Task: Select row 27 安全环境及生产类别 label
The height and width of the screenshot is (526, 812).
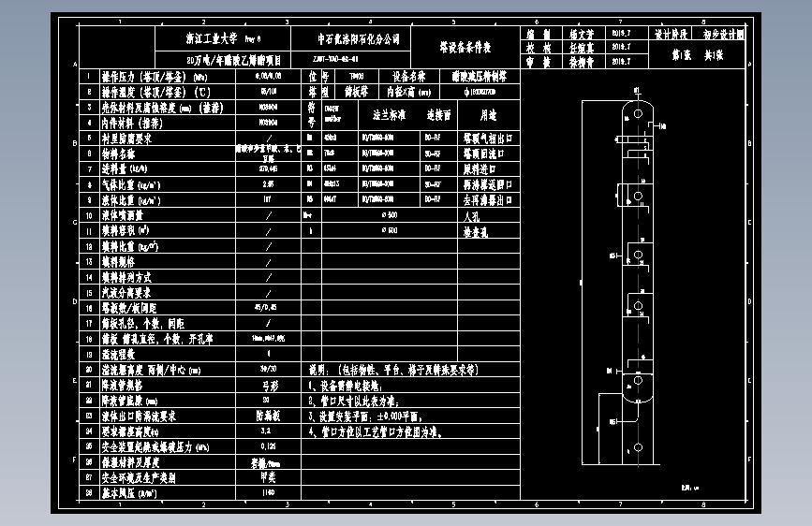Action: [x=139, y=478]
